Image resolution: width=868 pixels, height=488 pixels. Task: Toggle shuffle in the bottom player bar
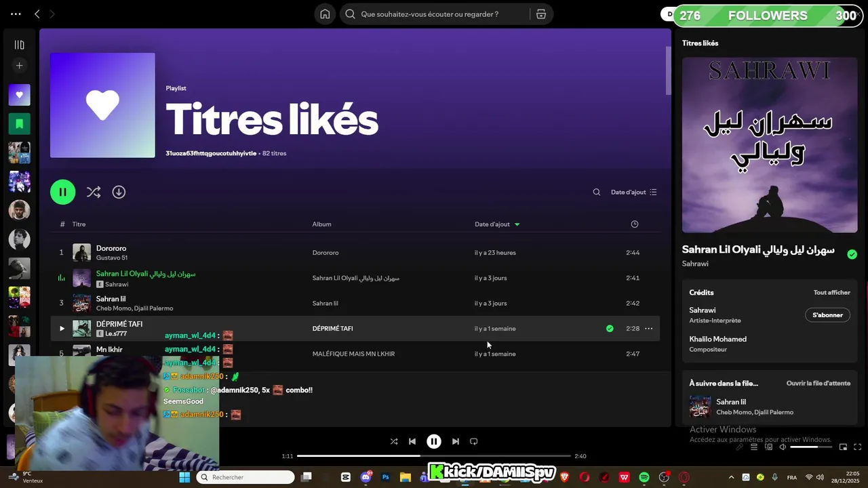pos(394,441)
